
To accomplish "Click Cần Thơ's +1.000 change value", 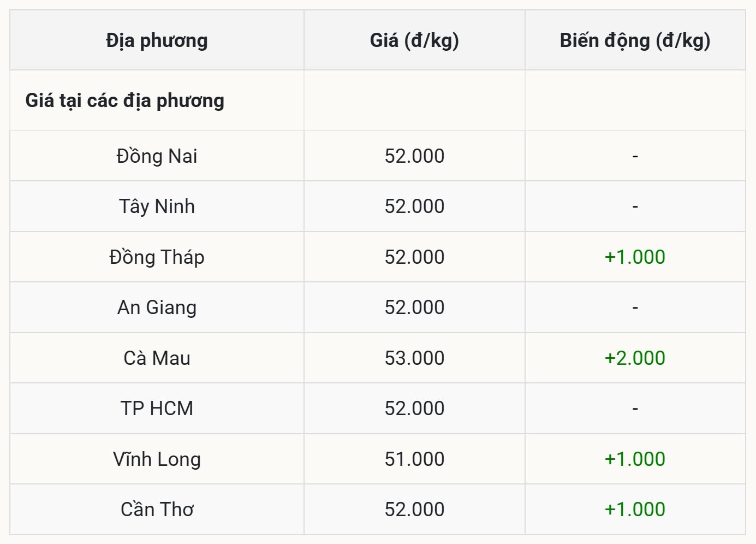I will (635, 510).
